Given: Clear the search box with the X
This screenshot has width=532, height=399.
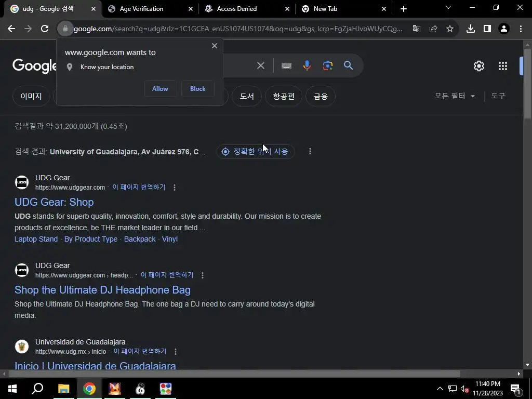Looking at the screenshot, I should [261, 65].
